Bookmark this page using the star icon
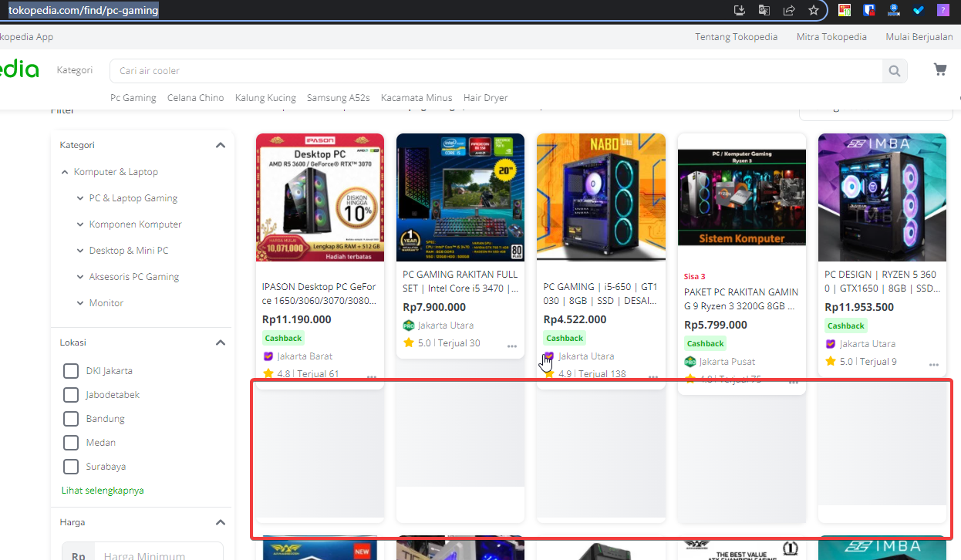Image resolution: width=961 pixels, height=560 pixels. coord(813,10)
